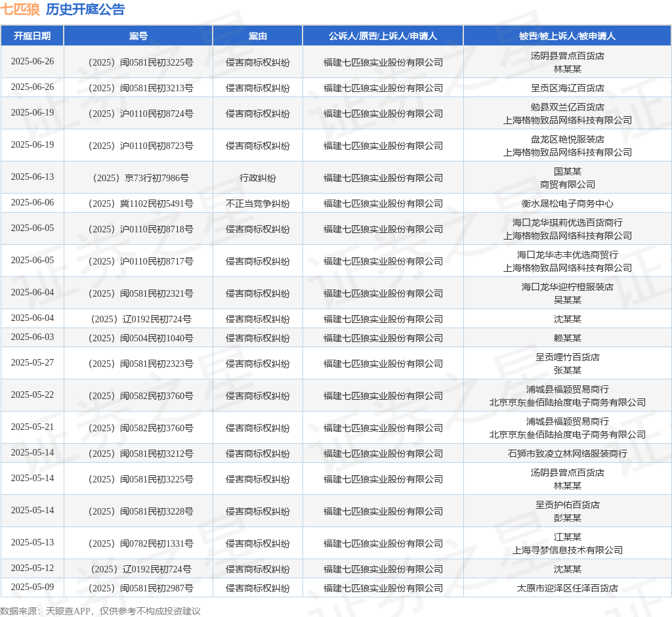Viewport: 672px width, 617px height.
Task: Click defendant 海口龙华迎柠橙服装店
Action: (568, 286)
